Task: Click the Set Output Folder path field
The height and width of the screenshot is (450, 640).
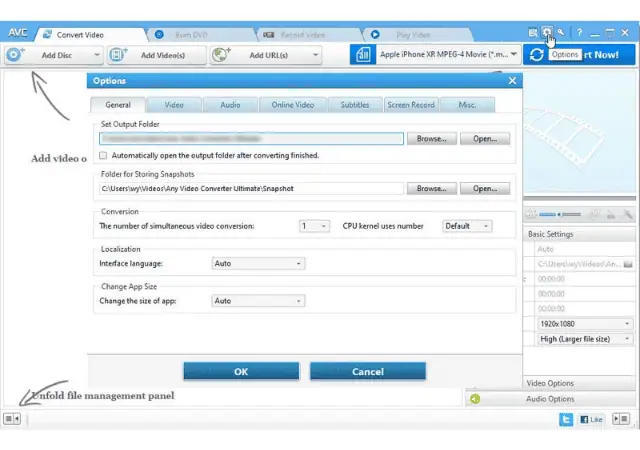Action: pos(251,138)
